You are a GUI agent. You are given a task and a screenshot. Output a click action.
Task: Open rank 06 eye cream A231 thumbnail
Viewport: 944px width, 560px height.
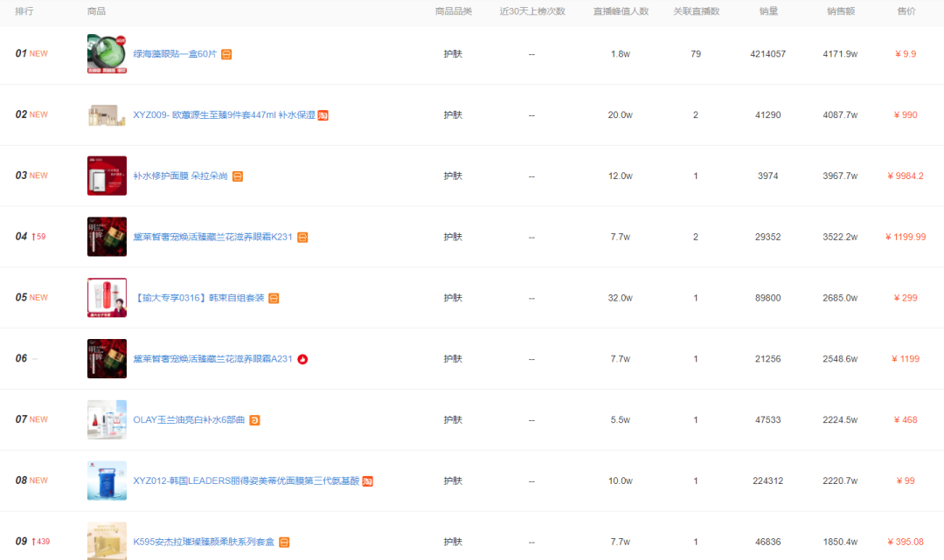[x=108, y=358]
